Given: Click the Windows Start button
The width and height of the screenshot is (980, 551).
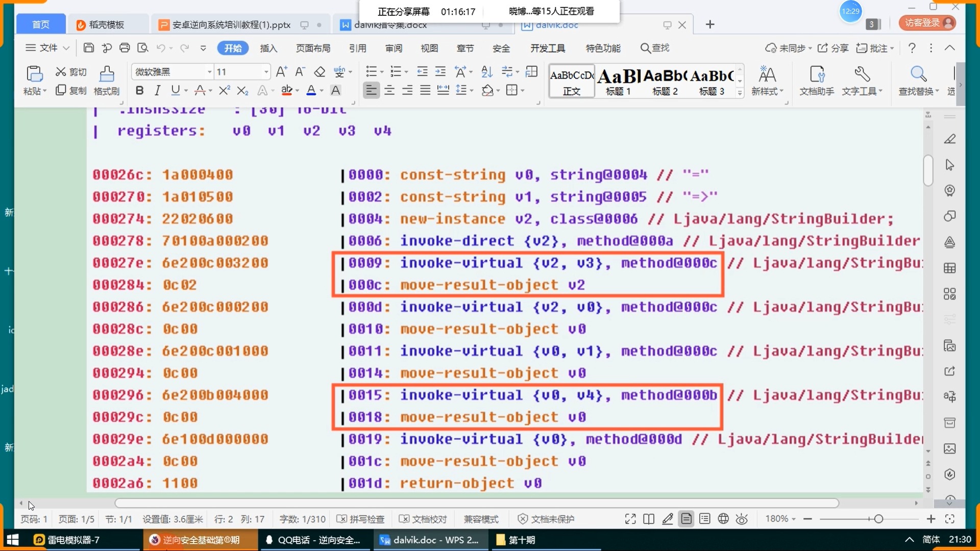Looking at the screenshot, I should [13, 540].
